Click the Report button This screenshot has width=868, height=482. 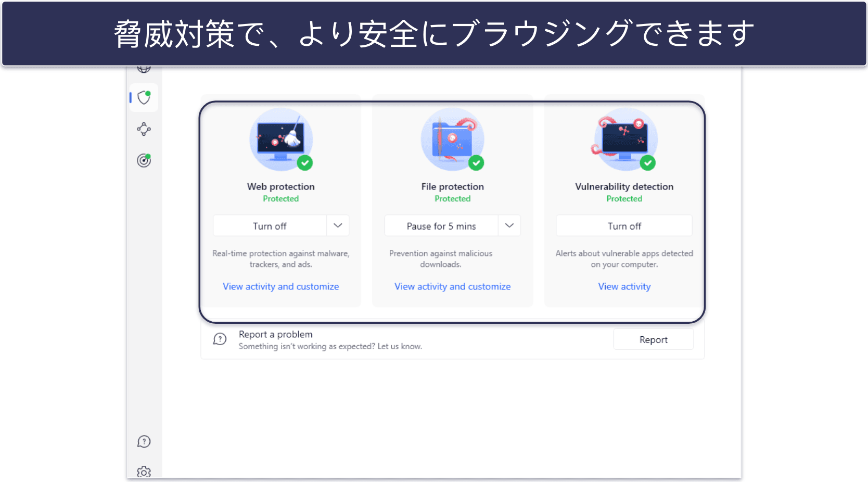[654, 339]
